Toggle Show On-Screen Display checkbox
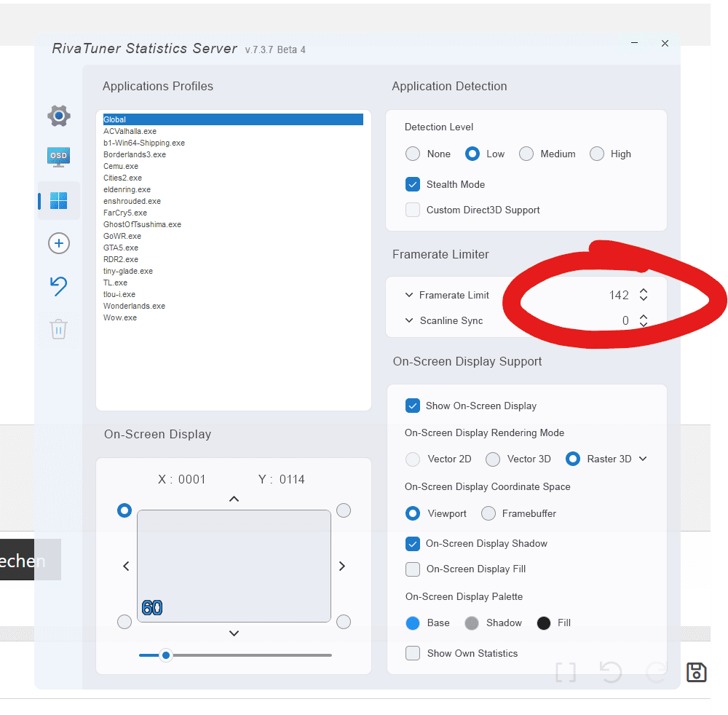The height and width of the screenshot is (715, 728). point(412,406)
